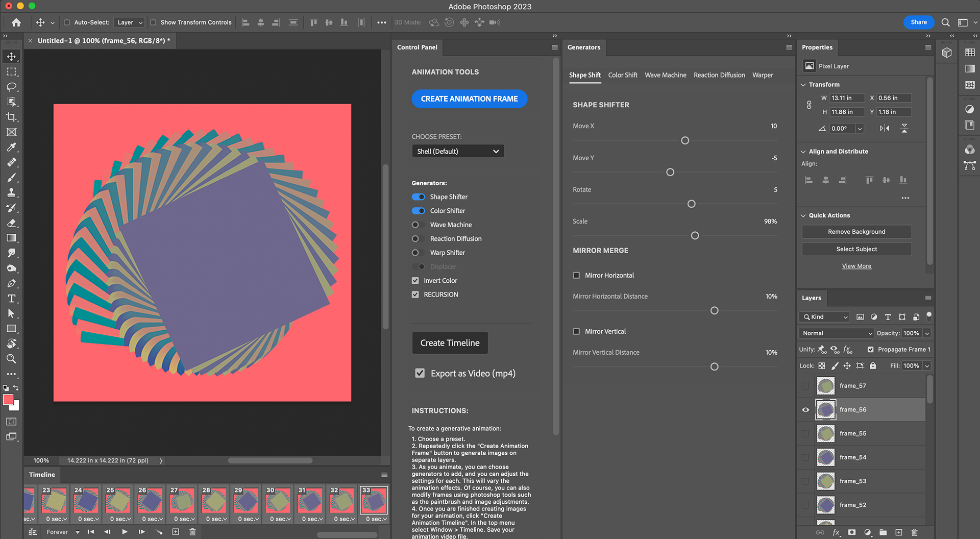Click Remove Background quick action
The image size is (980, 539).
coord(856,232)
